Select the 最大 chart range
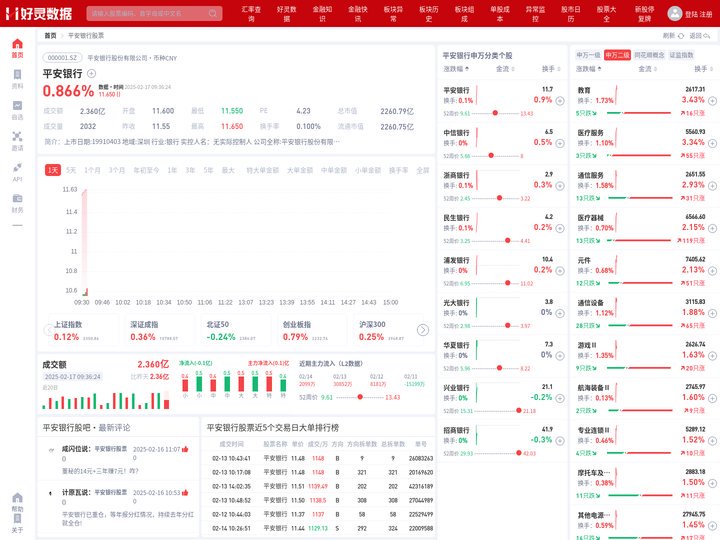Image resolution: width=720 pixels, height=540 pixels. (x=228, y=170)
